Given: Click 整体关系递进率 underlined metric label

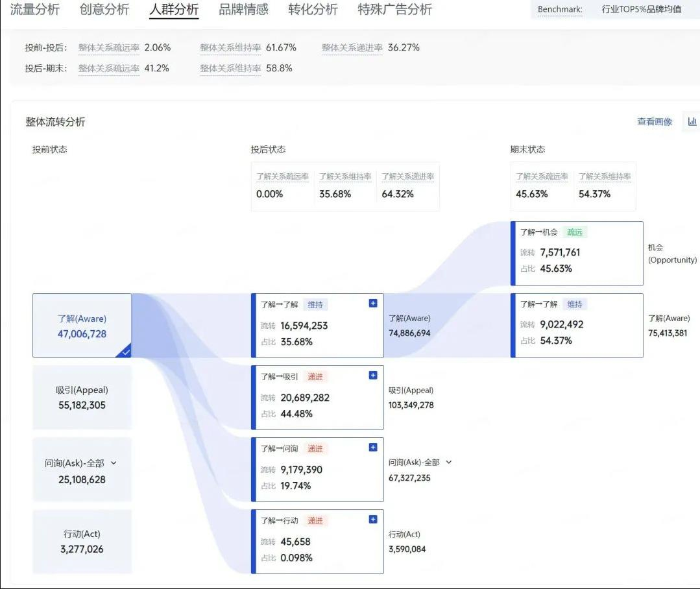Looking at the screenshot, I should 352,48.
